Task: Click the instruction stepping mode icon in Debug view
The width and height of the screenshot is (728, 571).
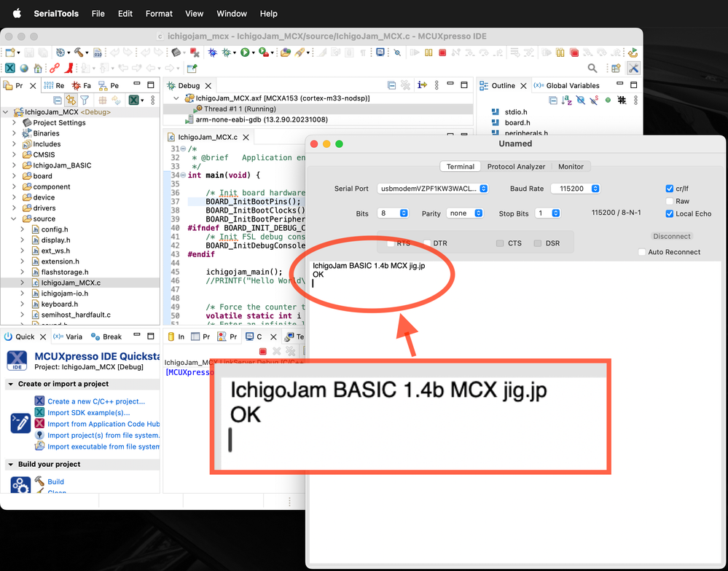Action: 422,85
